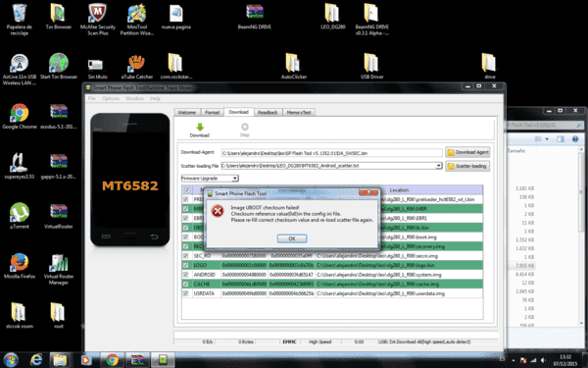Select the Start Tor Browser icon
Viewport: 588px width, 368px height.
[x=59, y=66]
